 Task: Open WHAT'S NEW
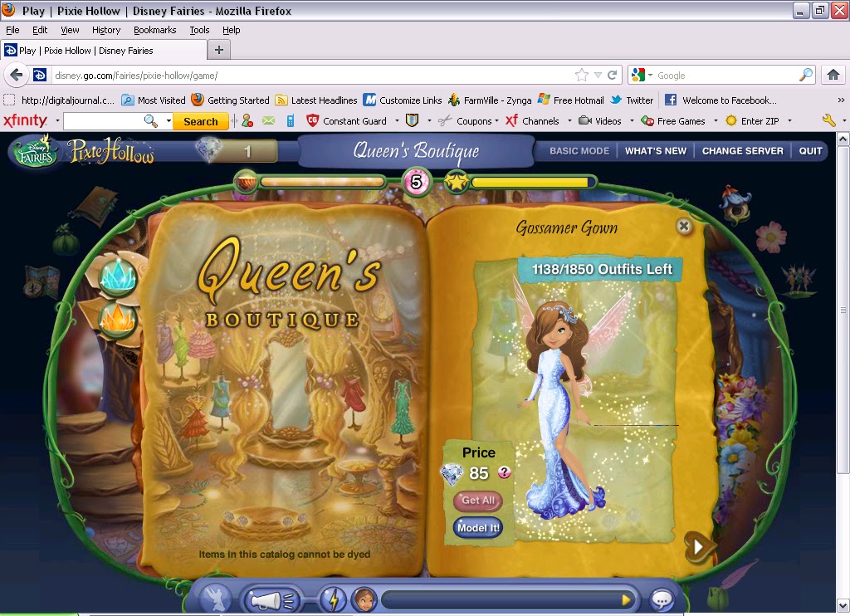pos(656,151)
